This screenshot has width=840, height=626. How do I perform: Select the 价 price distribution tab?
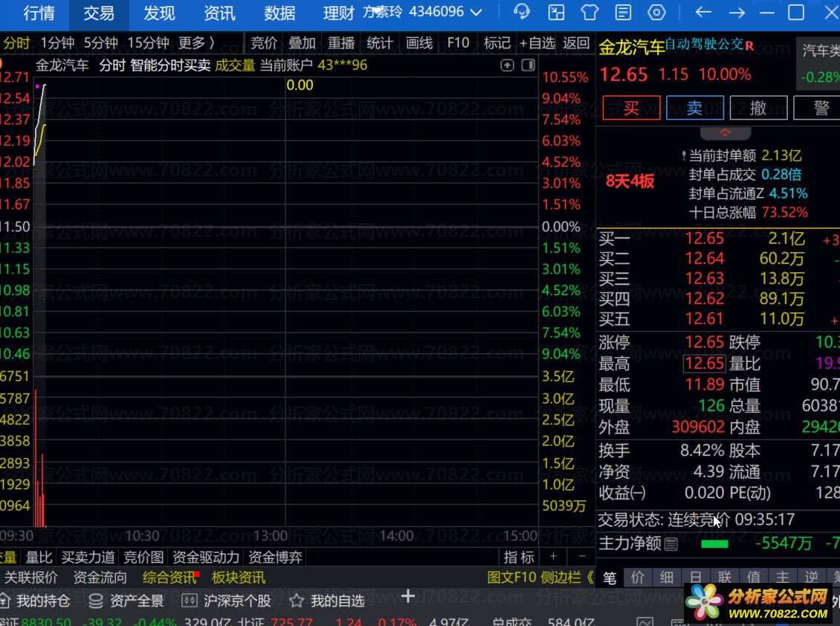[x=638, y=577]
